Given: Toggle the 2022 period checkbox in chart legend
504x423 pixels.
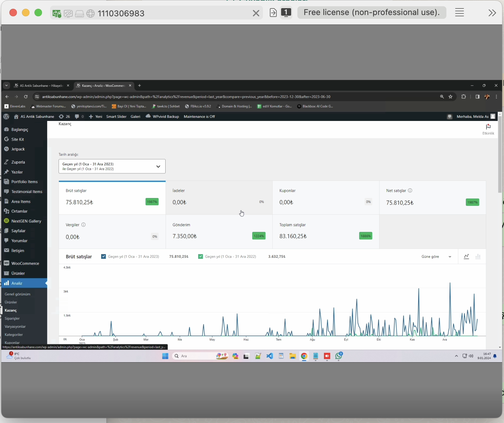Looking at the screenshot, I should [x=200, y=257].
